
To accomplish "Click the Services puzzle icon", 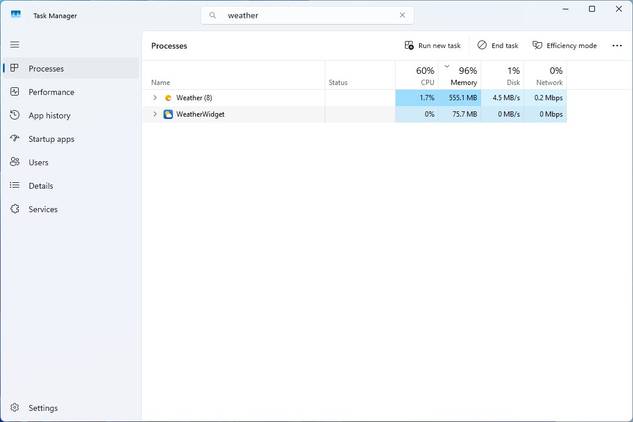I will 15,209.
